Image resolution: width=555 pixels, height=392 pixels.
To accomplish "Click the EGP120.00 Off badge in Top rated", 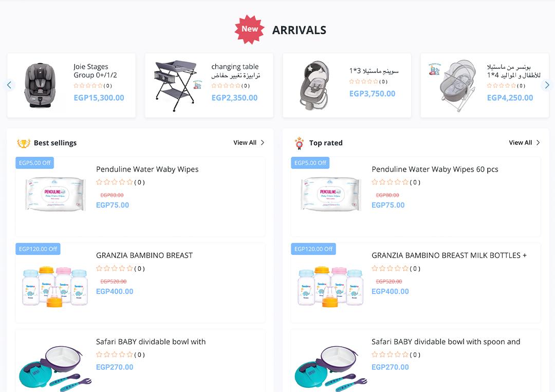I will pyautogui.click(x=313, y=249).
